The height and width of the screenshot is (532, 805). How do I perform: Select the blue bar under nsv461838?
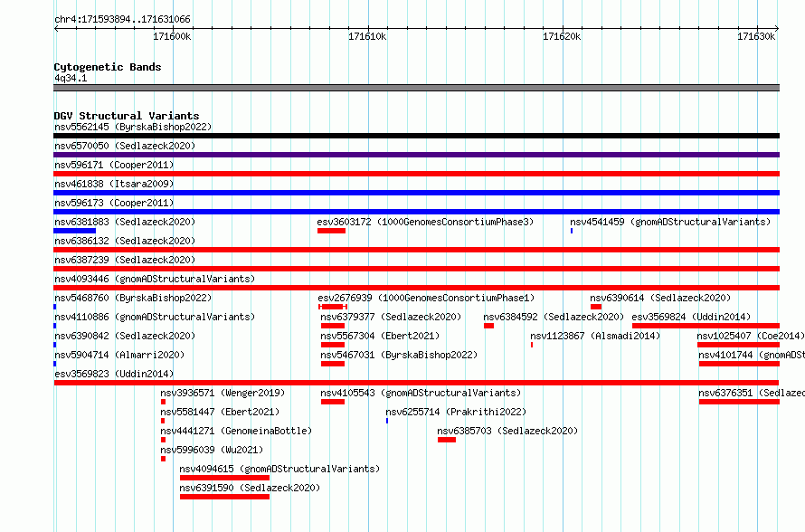pos(416,193)
